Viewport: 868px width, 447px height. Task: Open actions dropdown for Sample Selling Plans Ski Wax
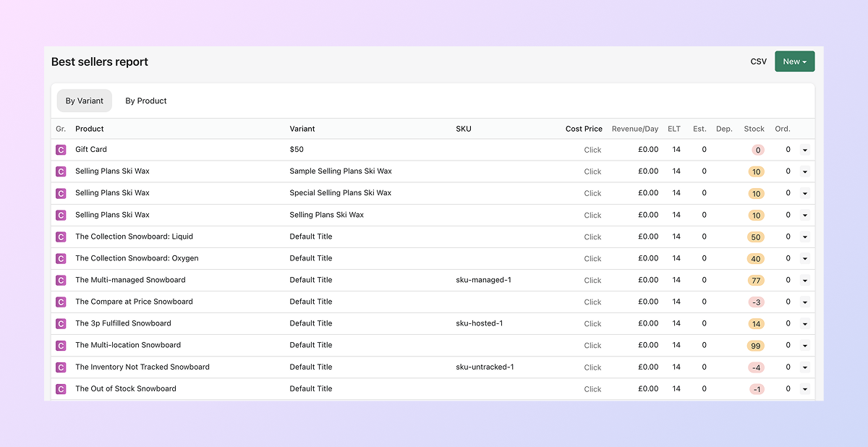point(804,171)
